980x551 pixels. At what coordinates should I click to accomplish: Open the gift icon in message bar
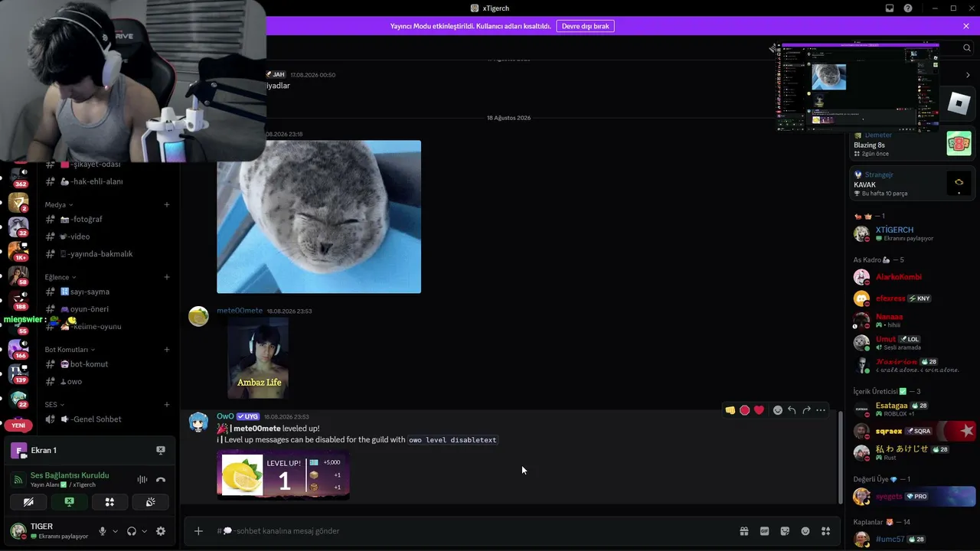(x=743, y=531)
